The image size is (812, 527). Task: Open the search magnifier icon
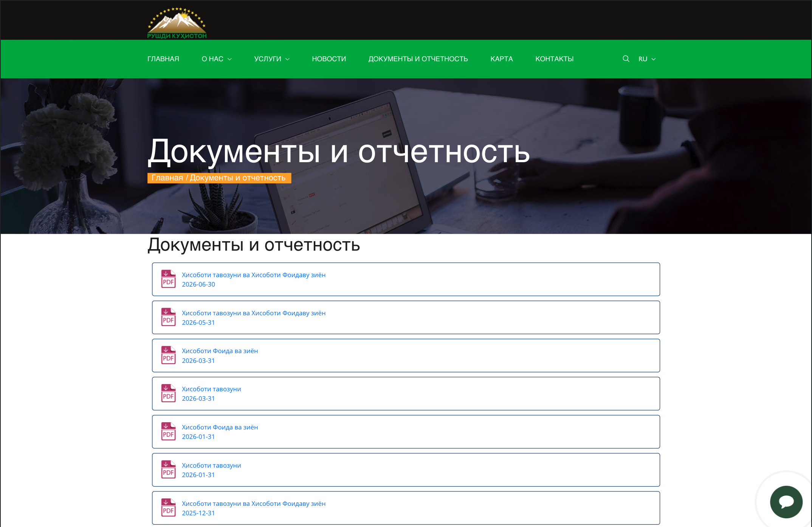[626, 59]
